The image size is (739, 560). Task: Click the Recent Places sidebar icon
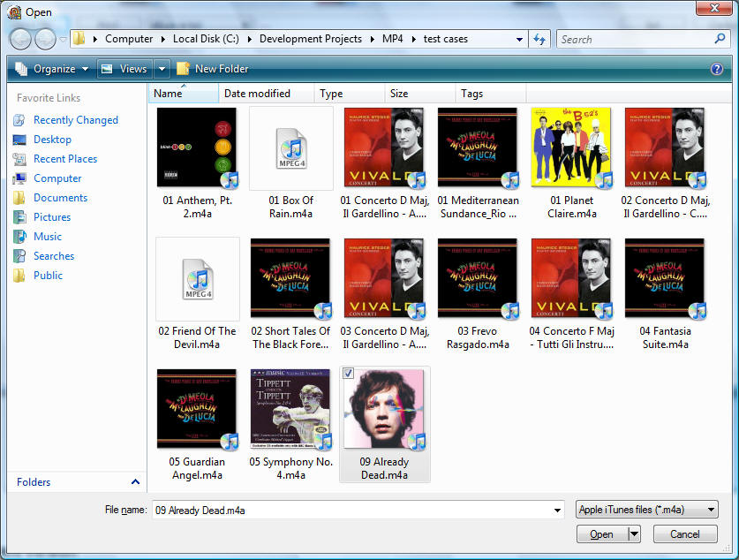[x=19, y=159]
